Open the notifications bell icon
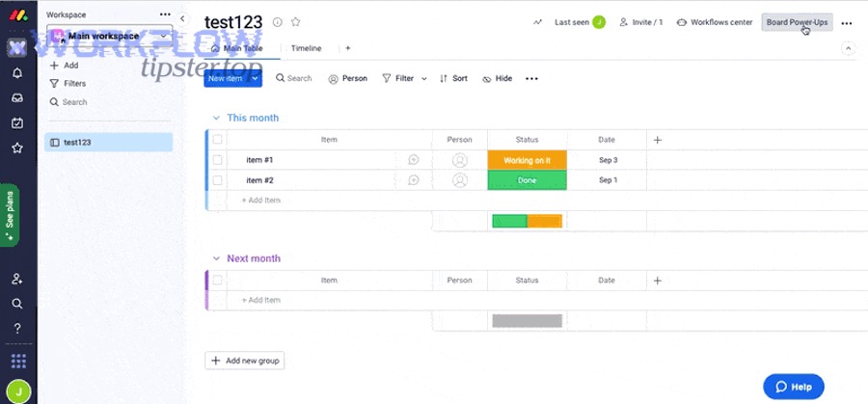868x404 pixels. (17, 73)
